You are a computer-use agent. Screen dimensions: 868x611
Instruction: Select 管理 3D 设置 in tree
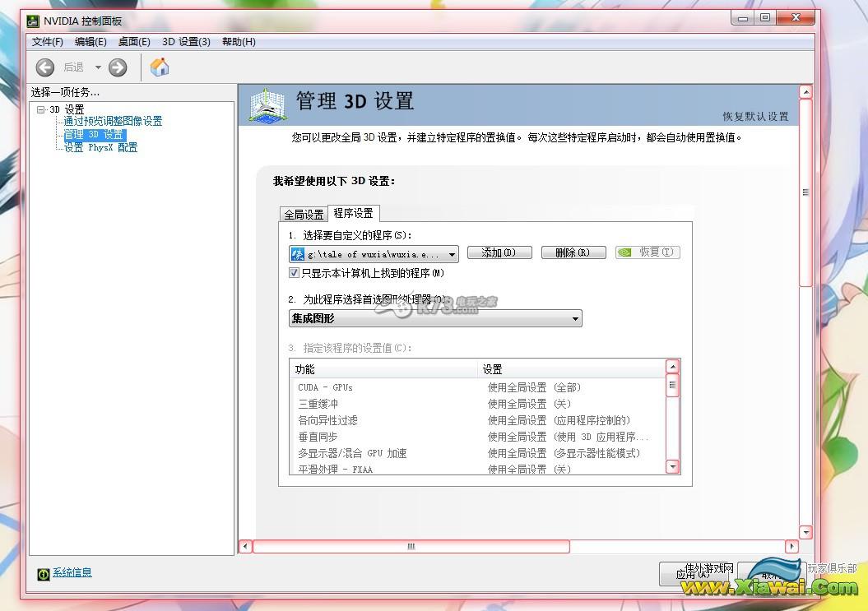[x=95, y=135]
